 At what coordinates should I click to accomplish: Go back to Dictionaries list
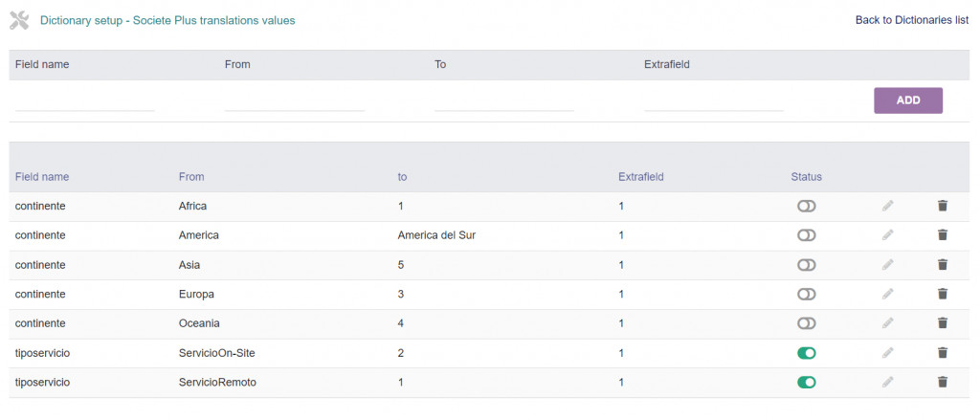[x=911, y=20]
